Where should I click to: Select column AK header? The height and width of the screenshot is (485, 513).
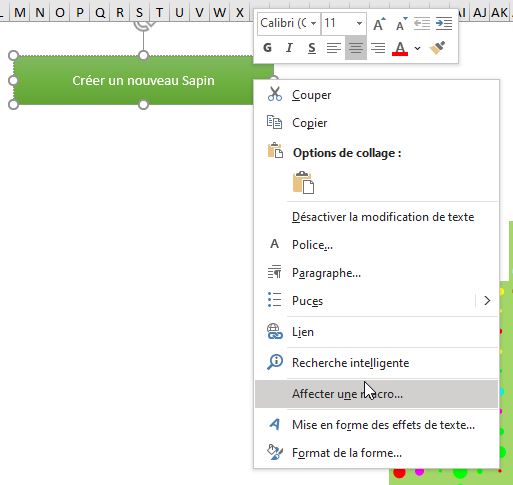pos(500,13)
